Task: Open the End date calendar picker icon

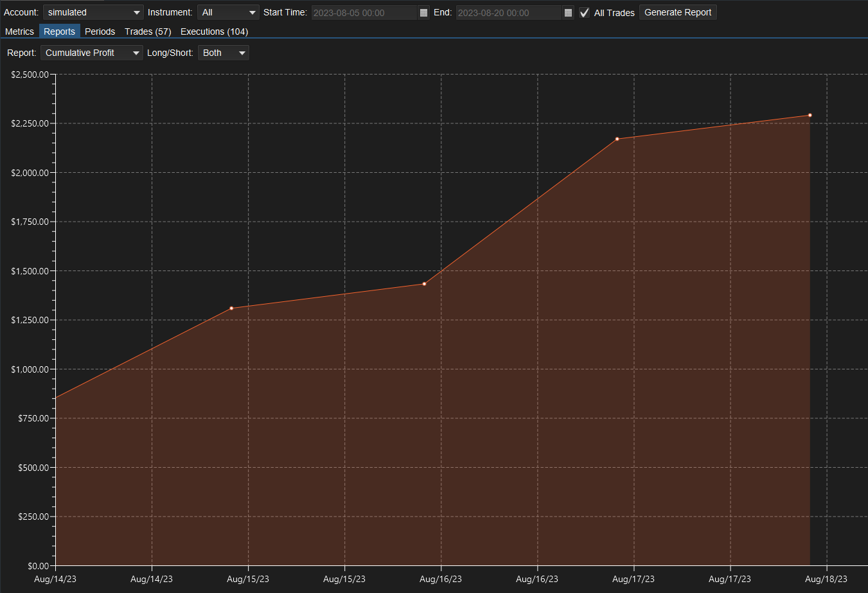Action: [x=568, y=13]
